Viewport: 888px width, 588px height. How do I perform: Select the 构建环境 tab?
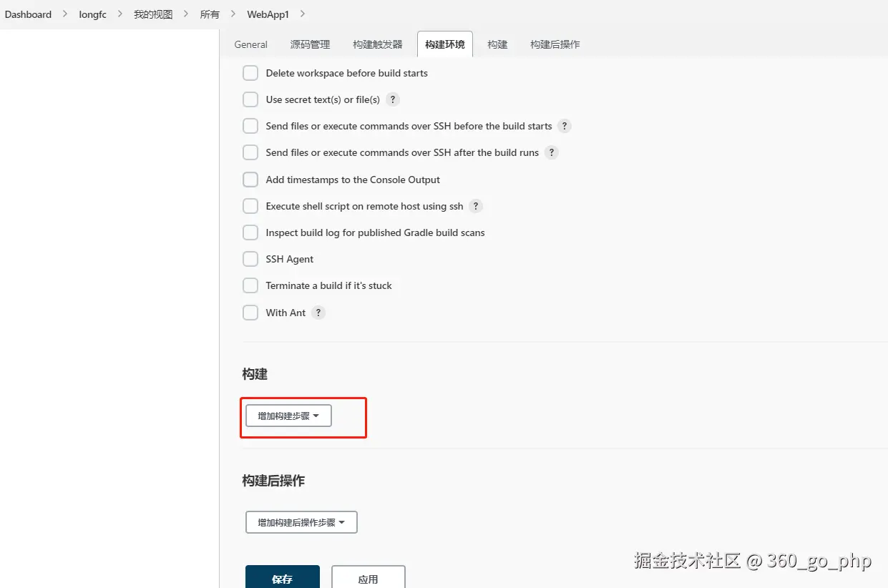(x=444, y=44)
